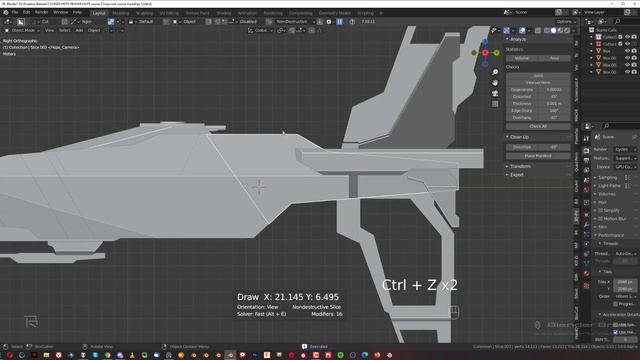
Task: Select rendered shading mode icon
Action: click(567, 30)
